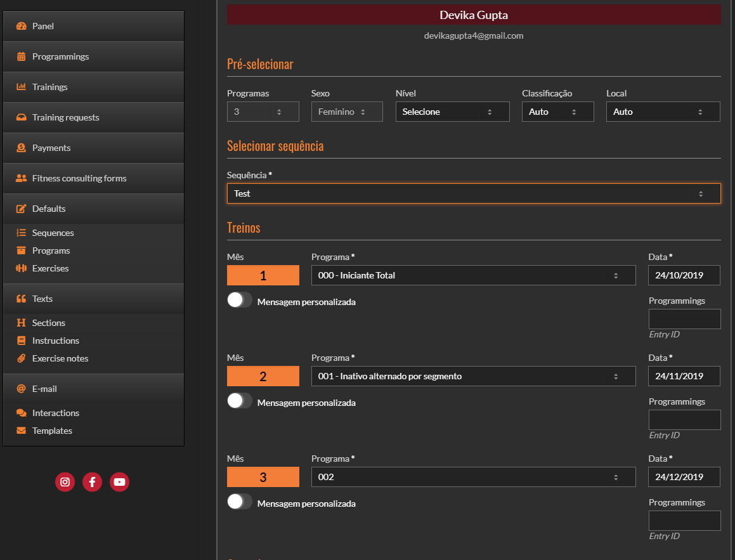Click the Facebook social icon
The height and width of the screenshot is (560, 735).
coord(92,482)
